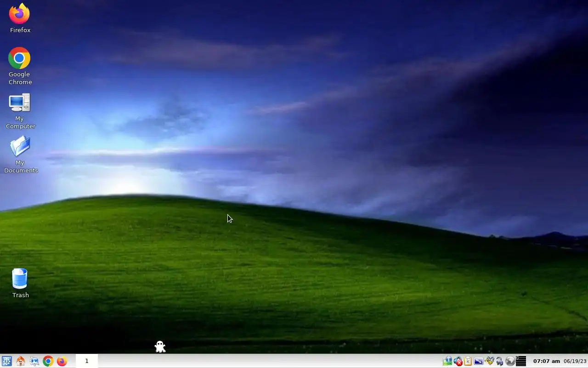Select the Trash bin icon
The width and height of the screenshot is (588, 368).
tap(20, 283)
